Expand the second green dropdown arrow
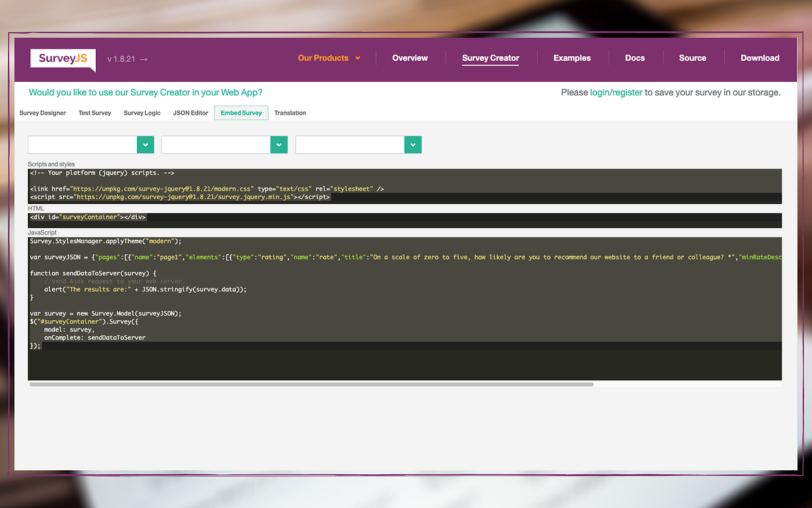 click(x=279, y=145)
